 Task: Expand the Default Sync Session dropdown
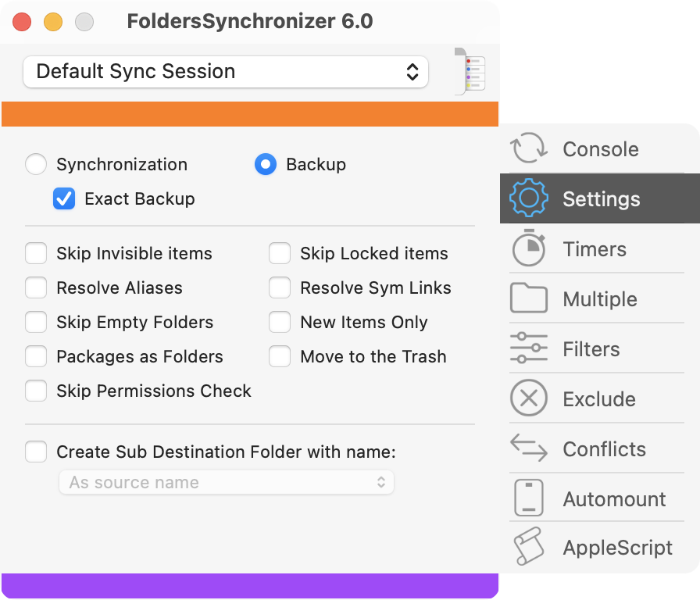click(226, 72)
